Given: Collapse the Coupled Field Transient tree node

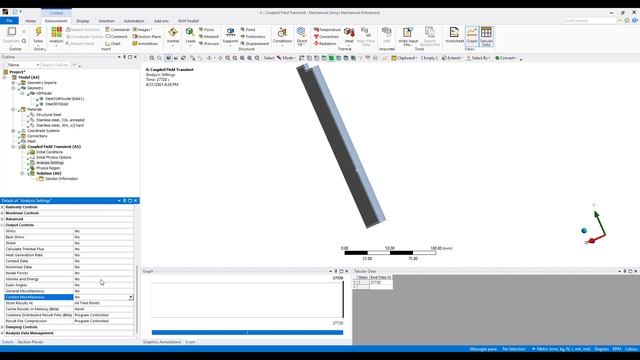Looking at the screenshot, I should 13,147.
